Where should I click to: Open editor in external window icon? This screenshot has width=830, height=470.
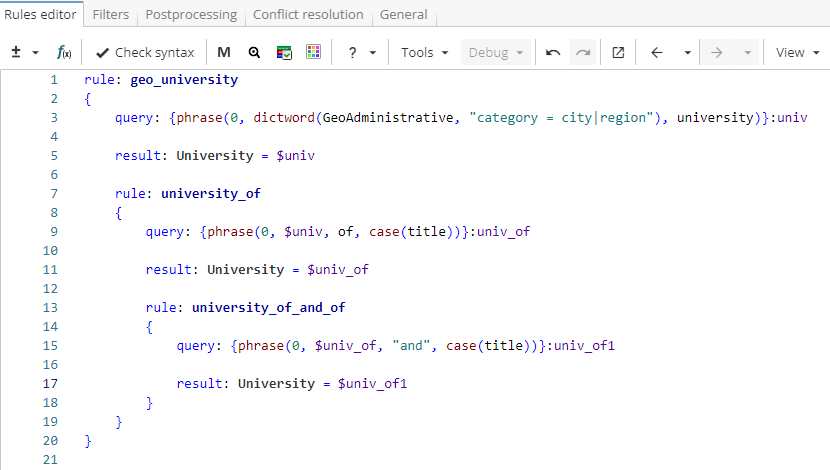[618, 52]
